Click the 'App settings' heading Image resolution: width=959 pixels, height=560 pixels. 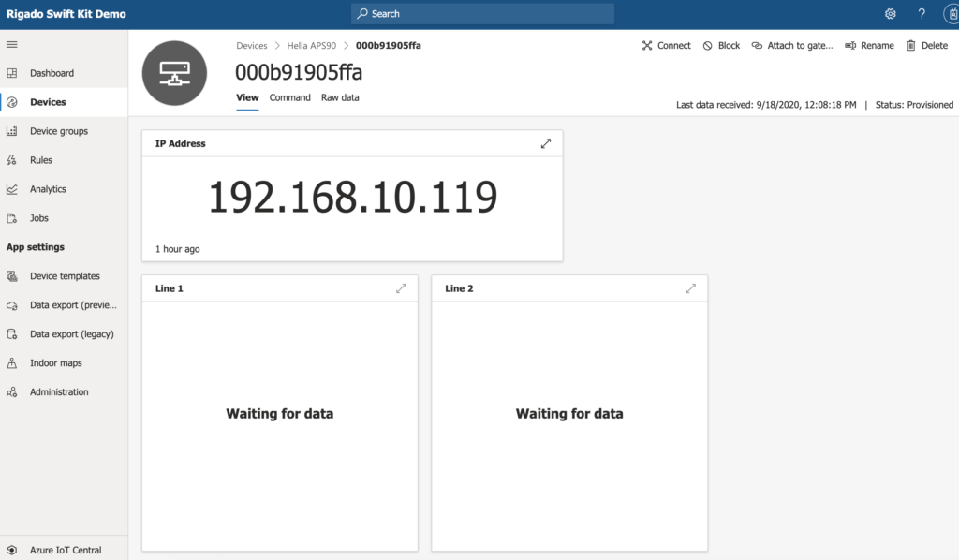[x=36, y=247]
